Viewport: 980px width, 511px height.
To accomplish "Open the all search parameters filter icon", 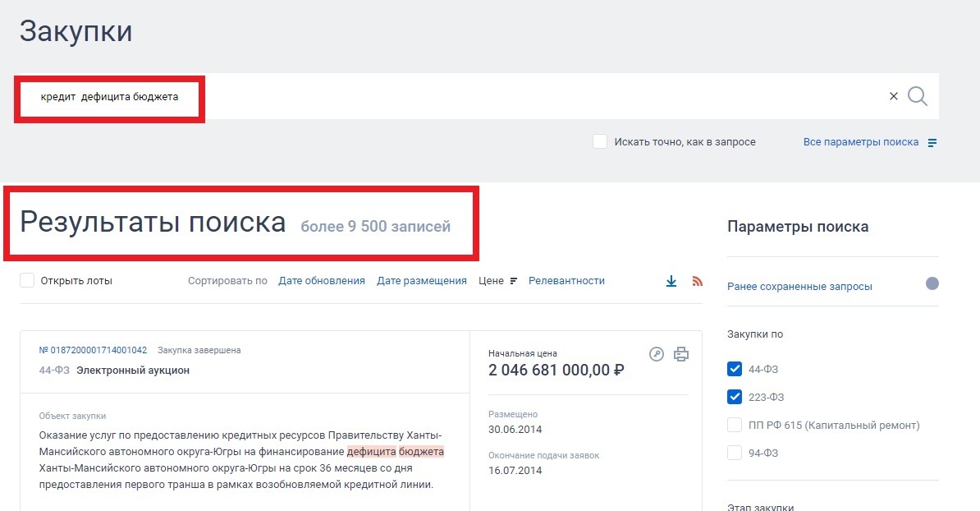I will (932, 143).
